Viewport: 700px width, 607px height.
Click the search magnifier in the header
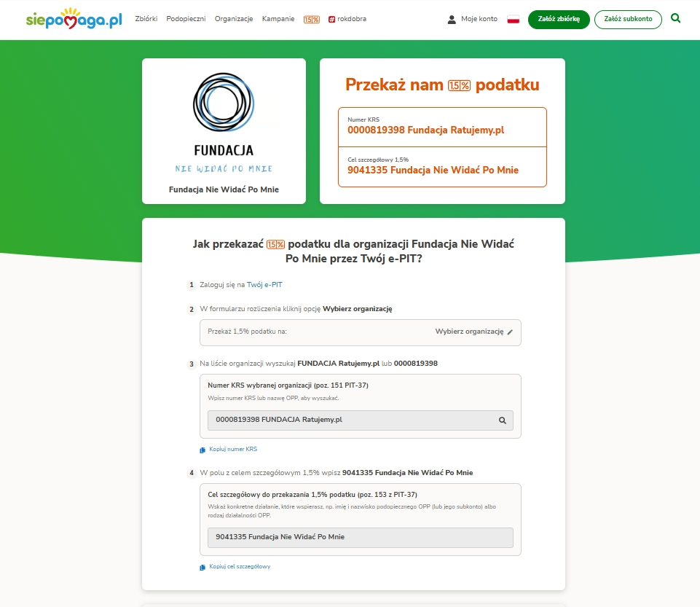click(x=675, y=19)
